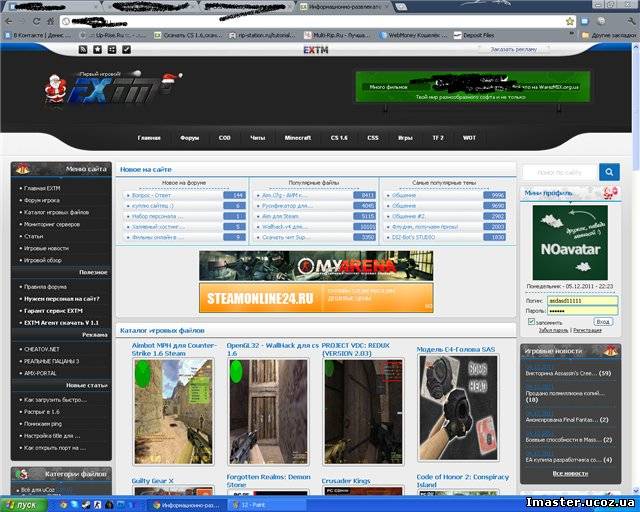Viewport: 640px width, 512px height.
Task: Open the MyArena banner
Action: tap(316, 265)
